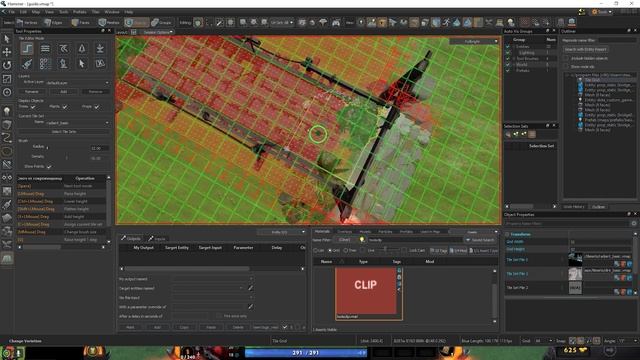Open the Active Layer dropdown

pos(78,83)
